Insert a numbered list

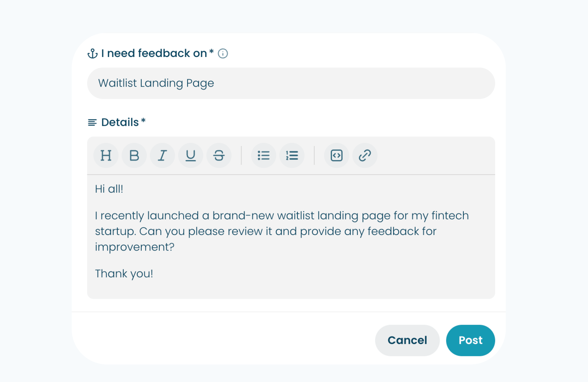click(x=292, y=155)
